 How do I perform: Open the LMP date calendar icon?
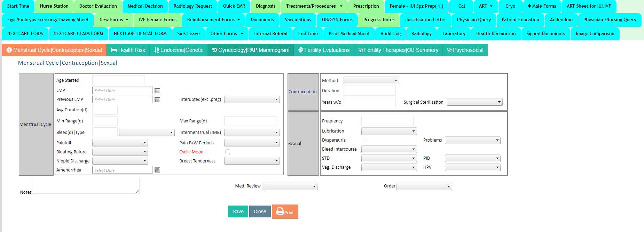point(157,90)
